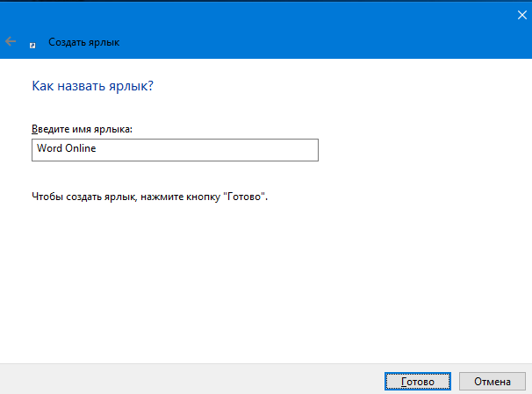Click the word "Word" in name field

coord(49,148)
